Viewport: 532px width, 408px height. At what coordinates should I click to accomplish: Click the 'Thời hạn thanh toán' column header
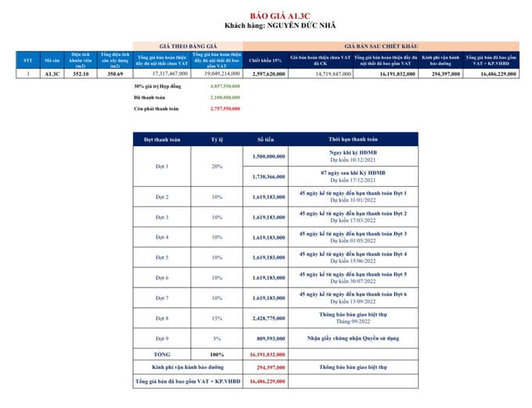(x=354, y=138)
